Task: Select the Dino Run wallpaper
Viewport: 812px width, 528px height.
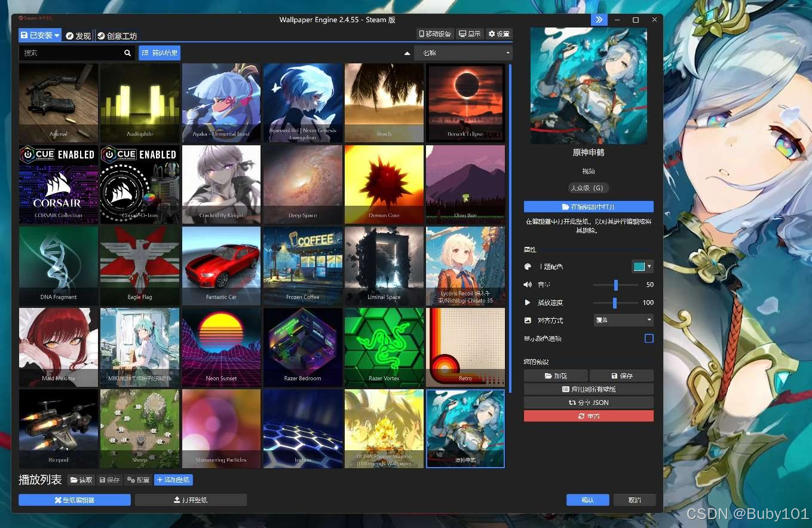Action: [x=465, y=184]
